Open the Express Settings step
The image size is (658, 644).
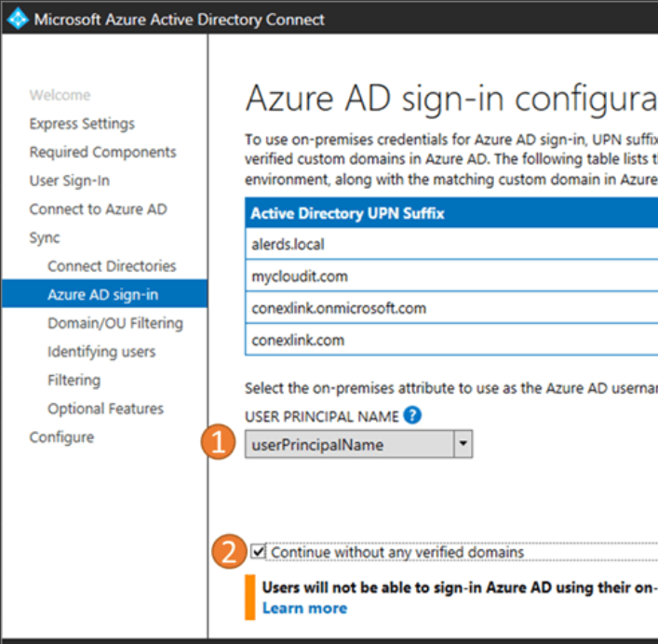82,124
